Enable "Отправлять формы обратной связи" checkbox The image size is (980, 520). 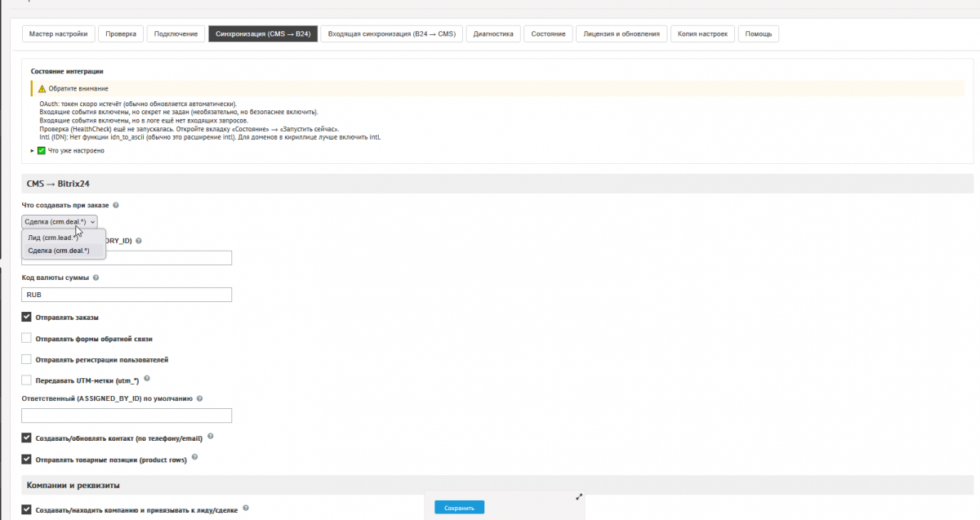pyautogui.click(x=27, y=338)
